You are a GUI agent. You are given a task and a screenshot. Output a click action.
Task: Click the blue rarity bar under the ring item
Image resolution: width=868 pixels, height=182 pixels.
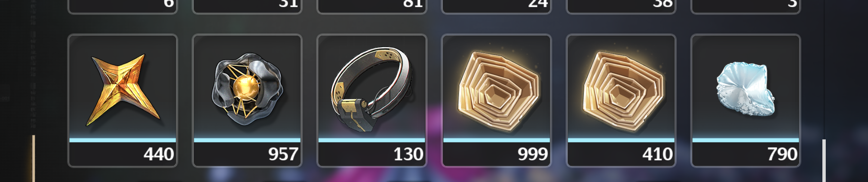coord(372,140)
